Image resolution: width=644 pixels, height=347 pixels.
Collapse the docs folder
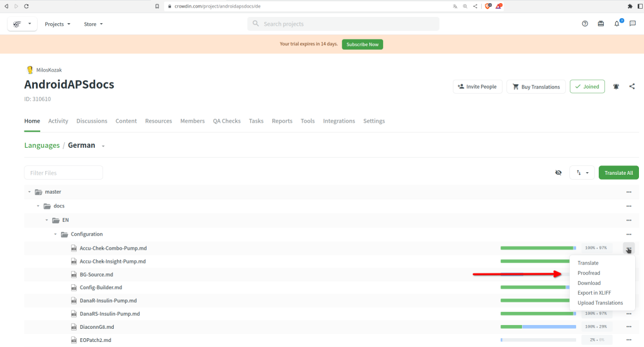(38, 206)
